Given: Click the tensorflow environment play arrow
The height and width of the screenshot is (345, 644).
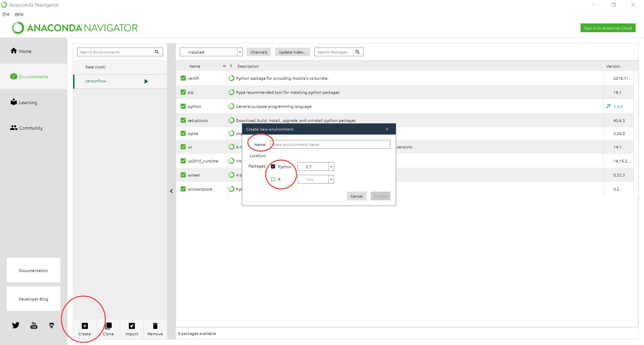Looking at the screenshot, I should pos(146,81).
